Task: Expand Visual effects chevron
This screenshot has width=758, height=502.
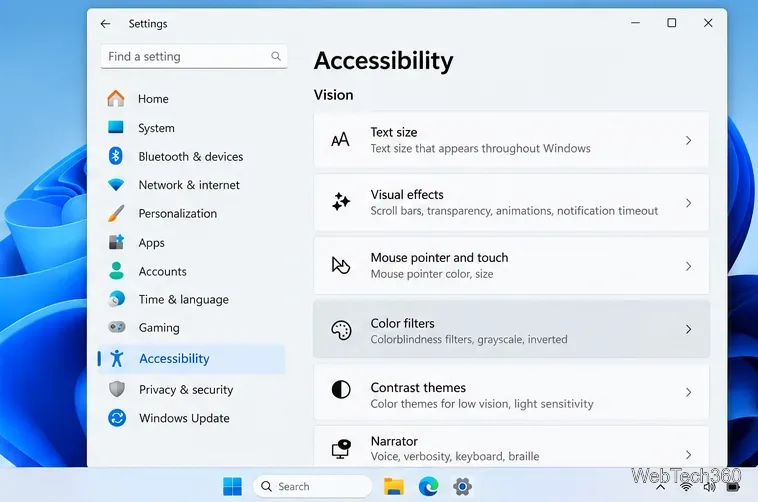Action: (688, 203)
